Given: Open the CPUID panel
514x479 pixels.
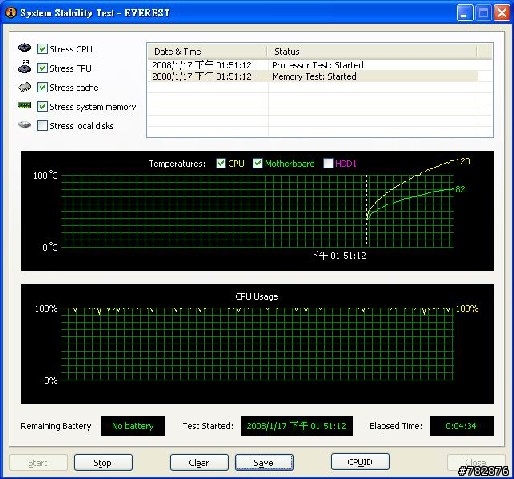Looking at the screenshot, I should point(360,462).
